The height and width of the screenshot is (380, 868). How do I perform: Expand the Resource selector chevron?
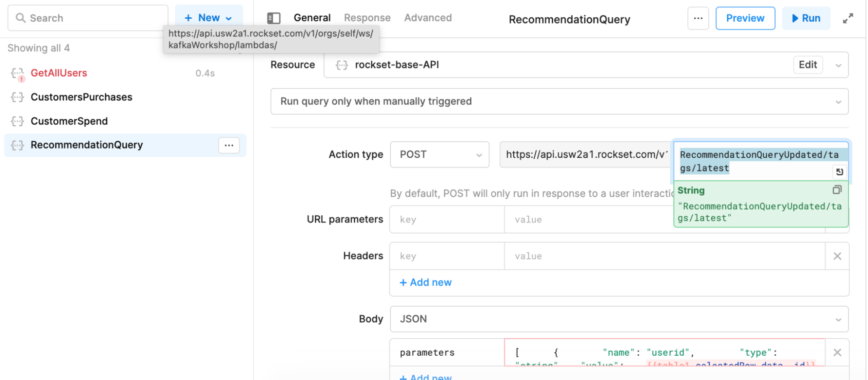pos(838,65)
